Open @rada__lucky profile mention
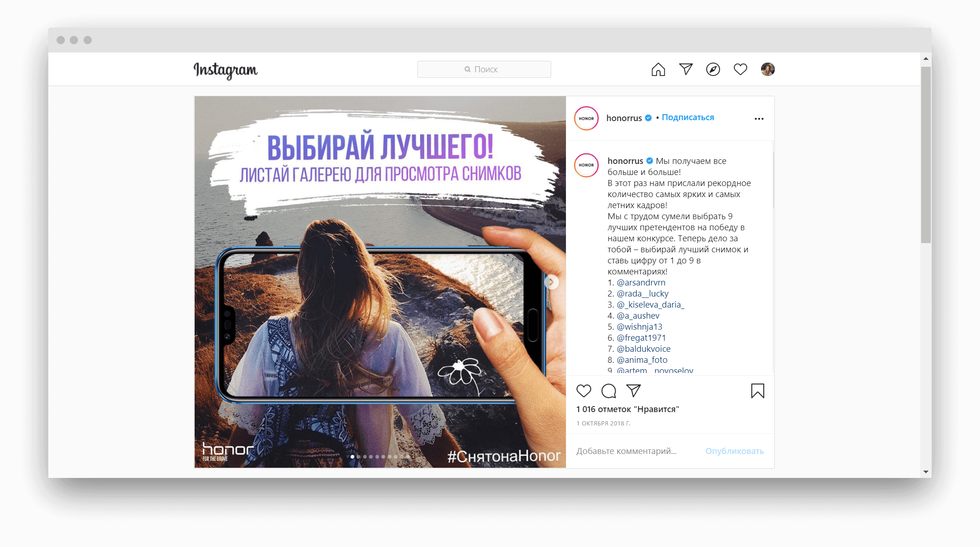 642,293
